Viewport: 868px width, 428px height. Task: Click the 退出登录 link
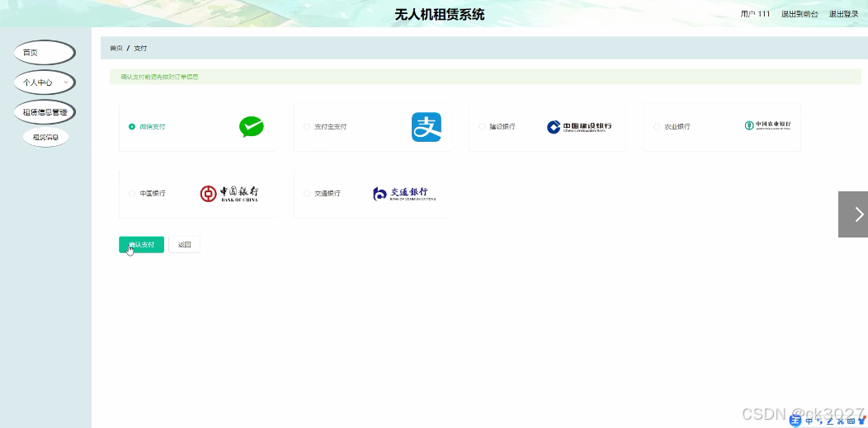pos(843,14)
